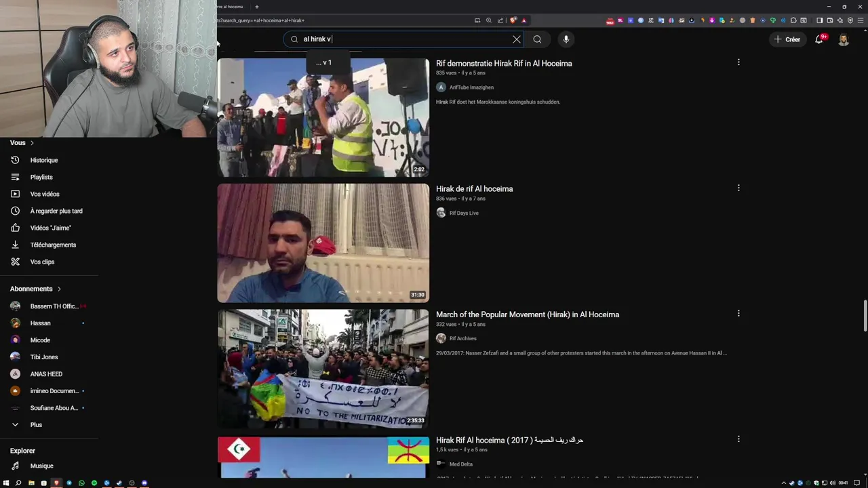Open Historique in the sidebar
The height and width of the screenshot is (488, 868).
44,160
